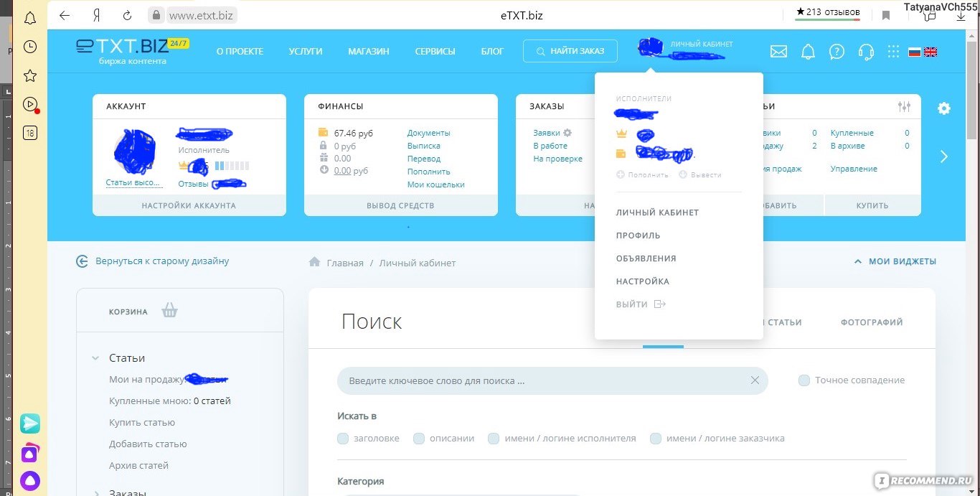Image resolution: width=980 pixels, height=496 pixels.
Task: Select ПРОФИЛЬ in the account dropdown menu
Action: (x=638, y=235)
